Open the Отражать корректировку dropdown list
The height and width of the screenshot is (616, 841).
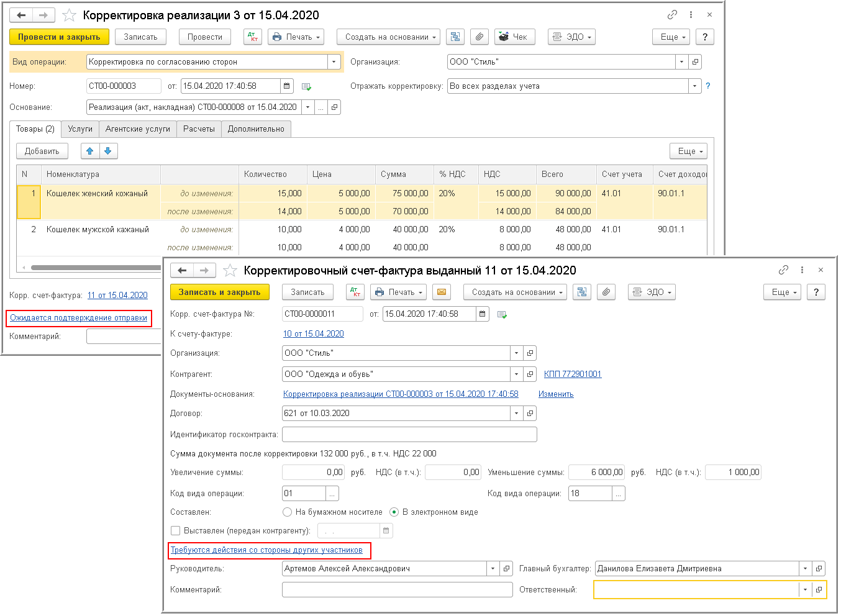click(x=694, y=86)
